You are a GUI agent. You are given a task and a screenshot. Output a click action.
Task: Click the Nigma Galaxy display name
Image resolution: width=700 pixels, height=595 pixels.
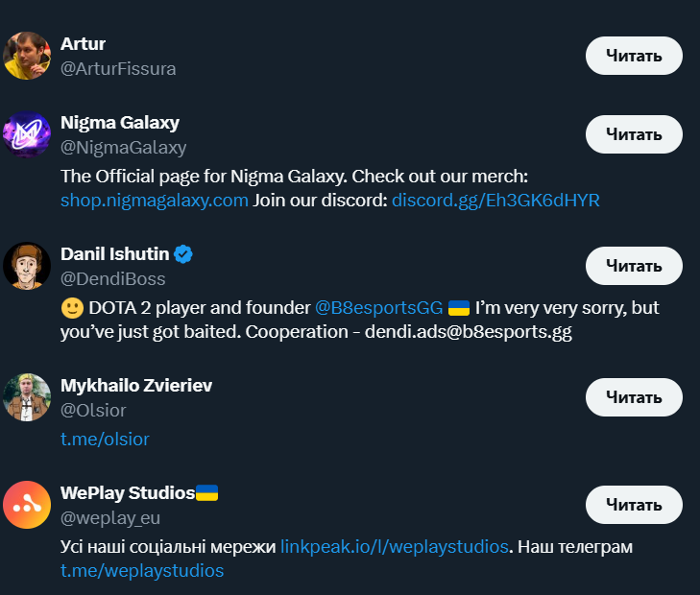point(120,123)
